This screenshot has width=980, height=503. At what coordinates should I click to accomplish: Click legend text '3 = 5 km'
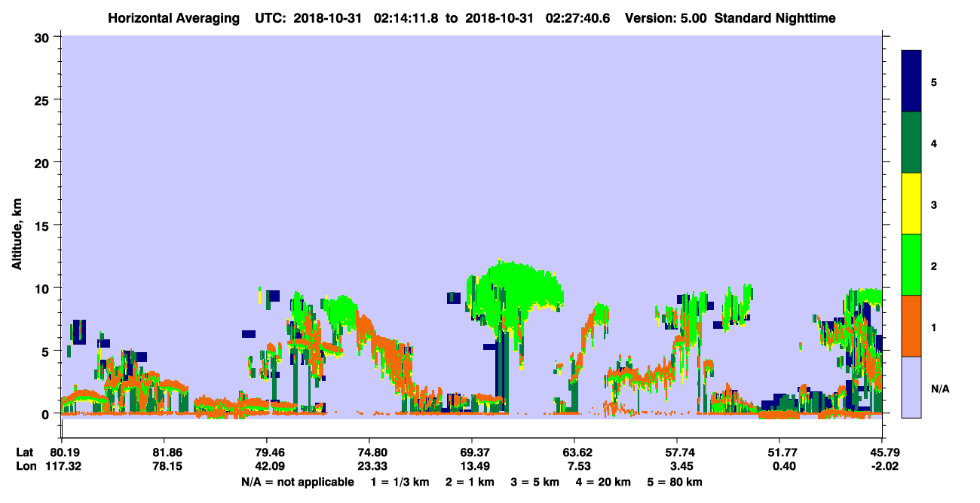click(536, 481)
